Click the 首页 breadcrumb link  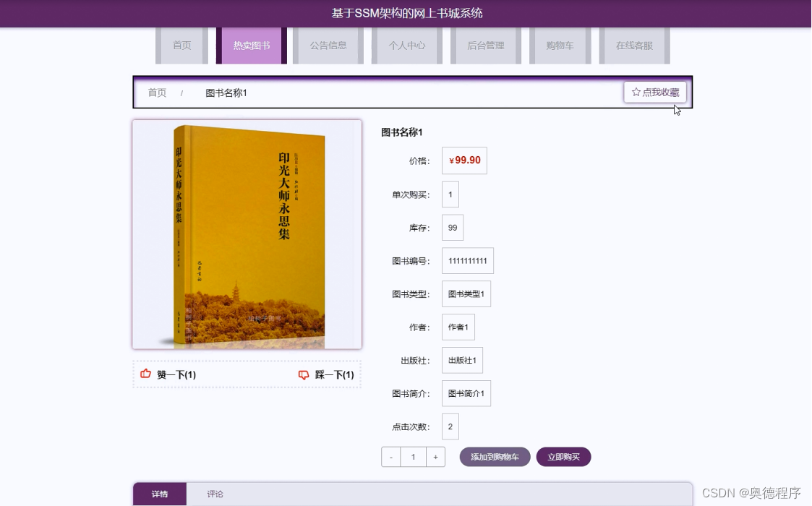[x=156, y=93]
